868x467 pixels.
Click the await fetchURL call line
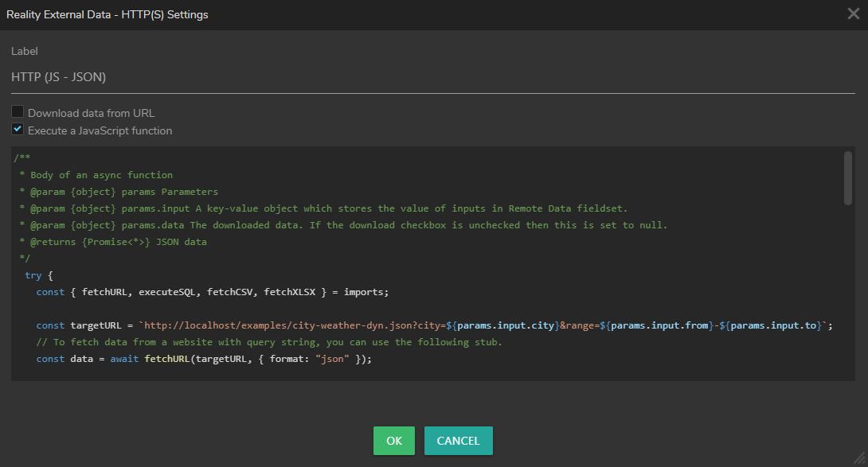click(x=204, y=359)
